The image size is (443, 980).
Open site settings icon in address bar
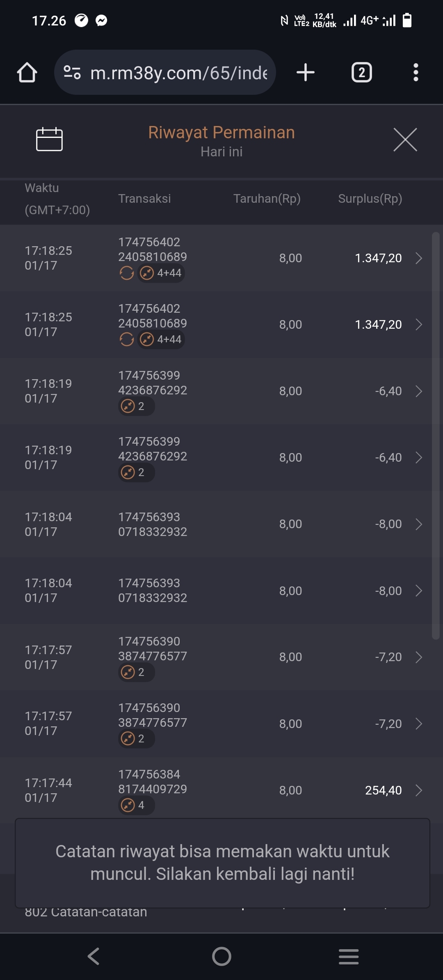coord(72,73)
